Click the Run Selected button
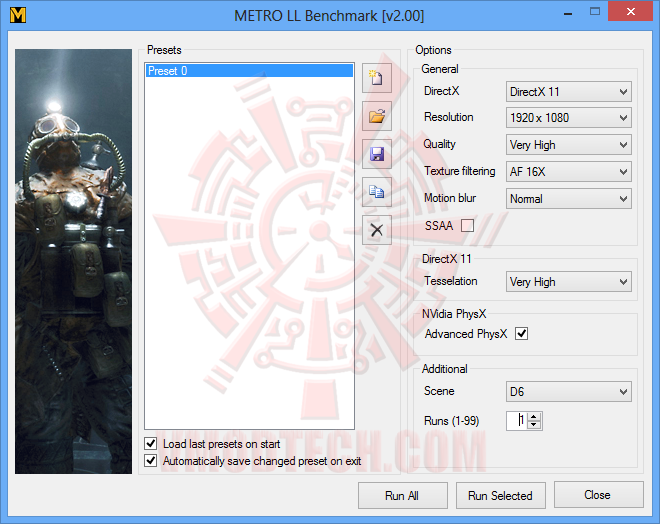The width and height of the screenshot is (660, 524). click(x=500, y=495)
